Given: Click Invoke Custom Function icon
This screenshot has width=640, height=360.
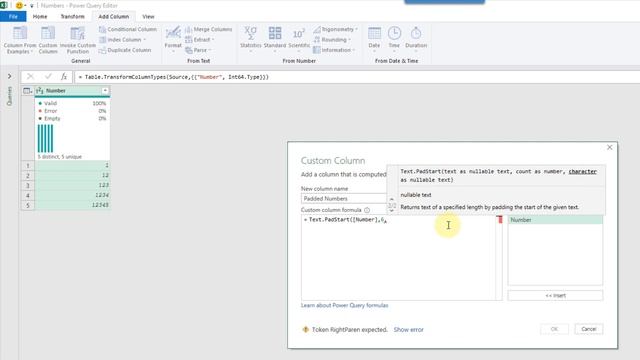Looking at the screenshot, I should [78, 33].
